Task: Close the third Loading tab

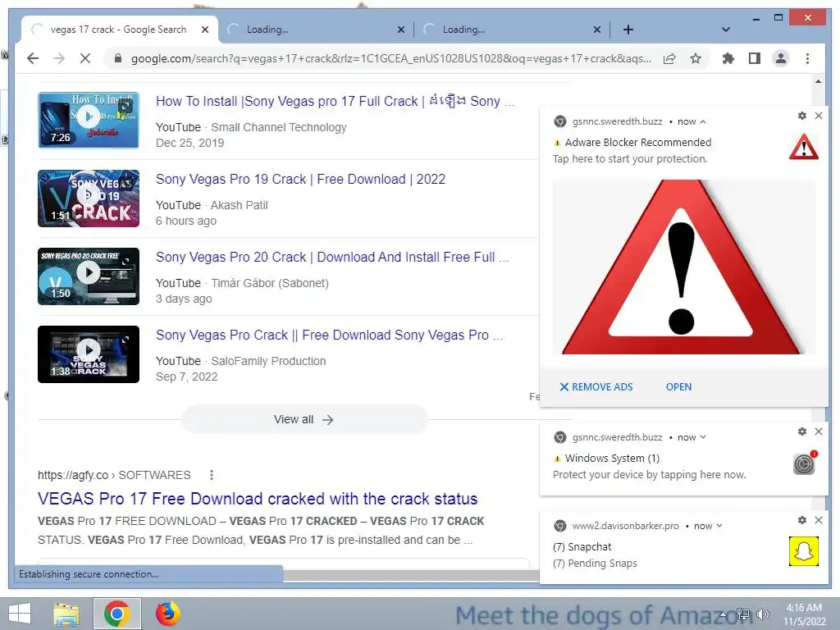Action: (x=597, y=30)
